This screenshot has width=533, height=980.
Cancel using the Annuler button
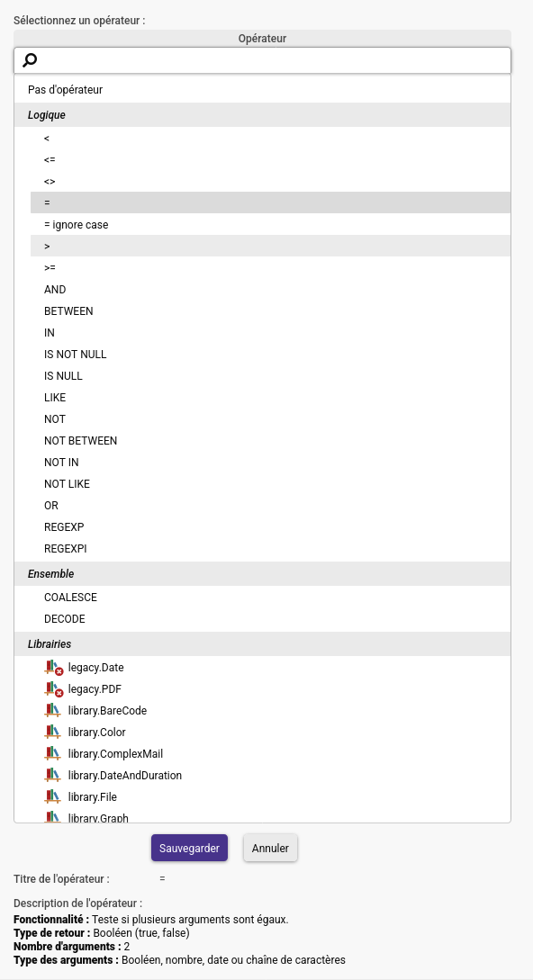pos(270,848)
